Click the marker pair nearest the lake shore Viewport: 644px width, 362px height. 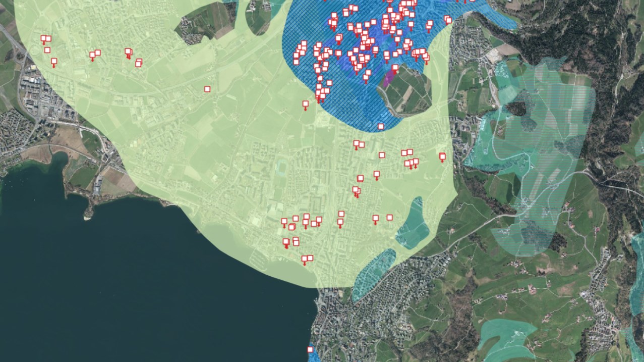[307, 259]
